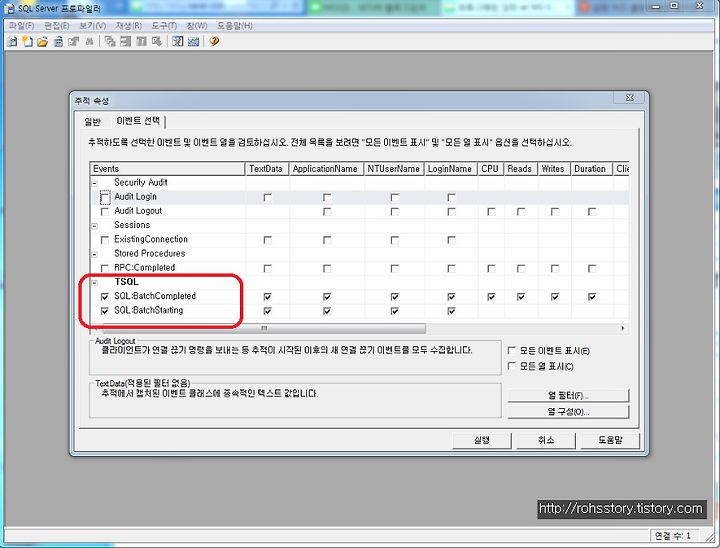The height and width of the screenshot is (548, 720).
Task: Click the 연결 수: 1 status text
Action: tap(673, 536)
